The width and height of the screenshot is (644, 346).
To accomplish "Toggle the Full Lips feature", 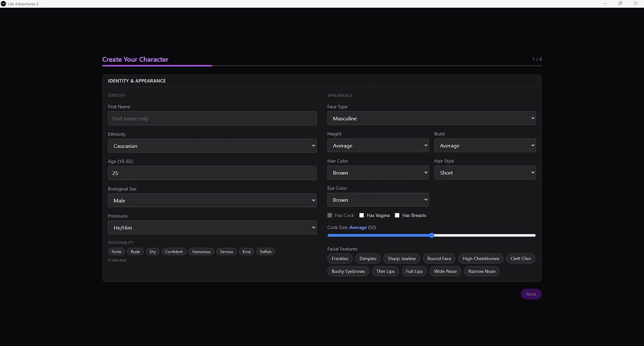I will pos(414,271).
